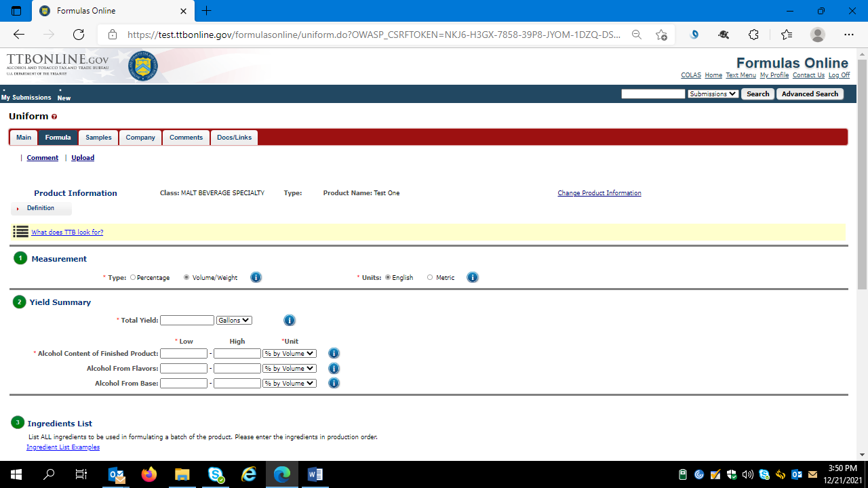Click the list icon beside What does TTB look for
868x488 pixels.
click(20, 232)
